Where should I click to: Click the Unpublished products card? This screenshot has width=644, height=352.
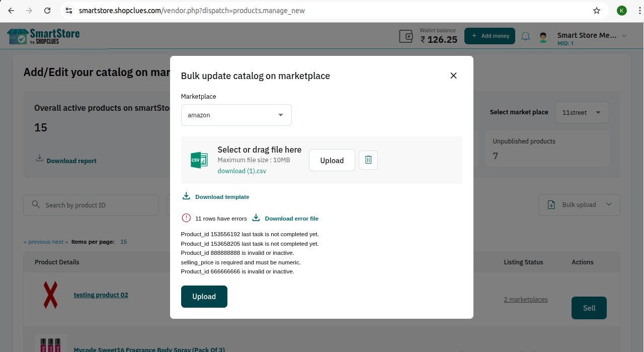547,149
